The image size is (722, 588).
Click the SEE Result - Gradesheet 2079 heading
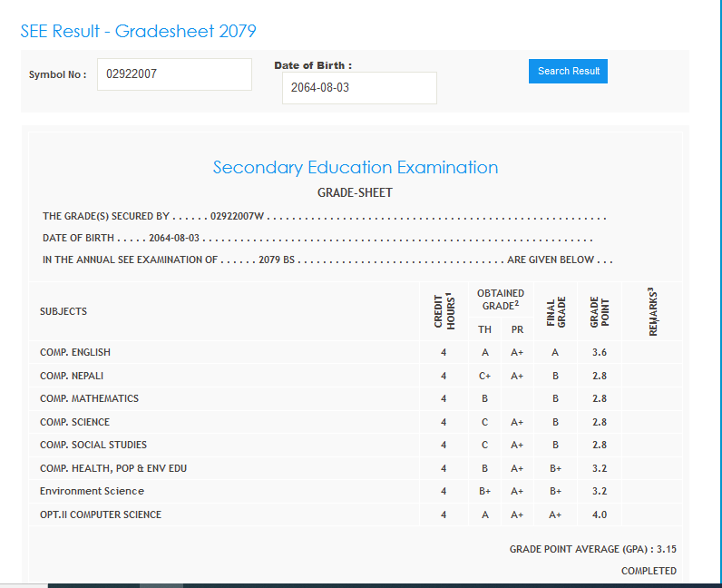[139, 31]
